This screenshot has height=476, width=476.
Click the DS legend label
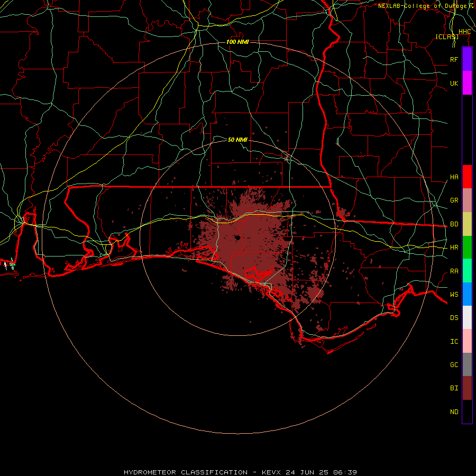pos(454,318)
